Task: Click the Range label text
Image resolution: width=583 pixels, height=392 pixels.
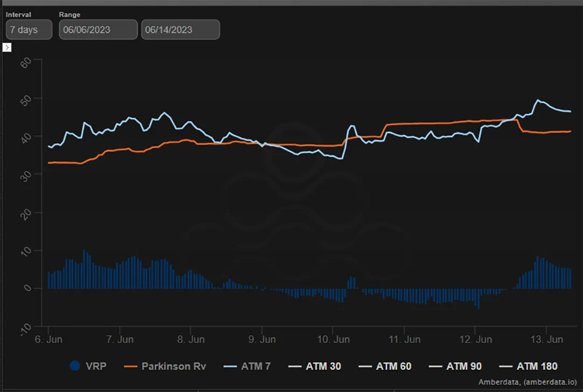Action: tap(69, 15)
